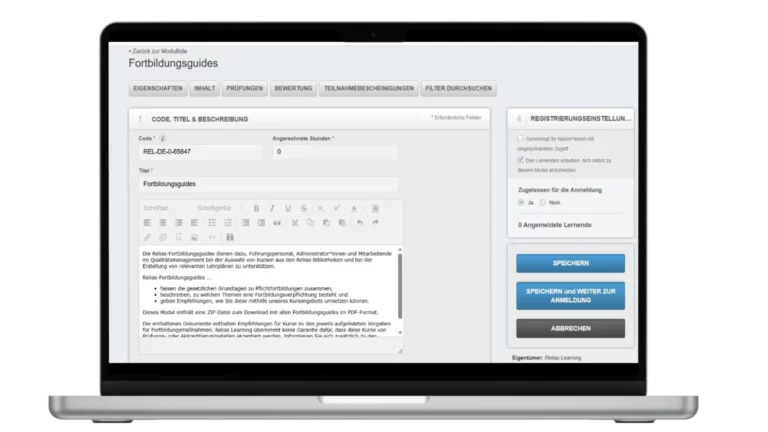Screen dimensions: 768x432
Task: Click the Abbrechen button
Action: click(571, 328)
